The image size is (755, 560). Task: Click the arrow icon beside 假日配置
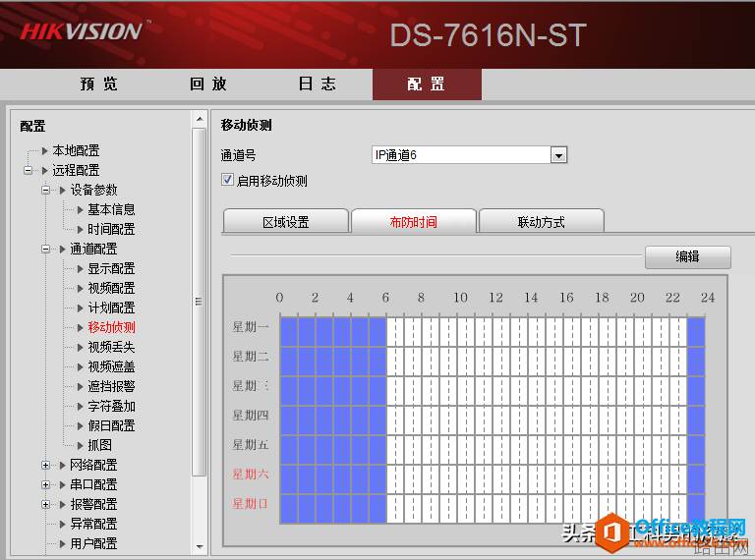(81, 425)
